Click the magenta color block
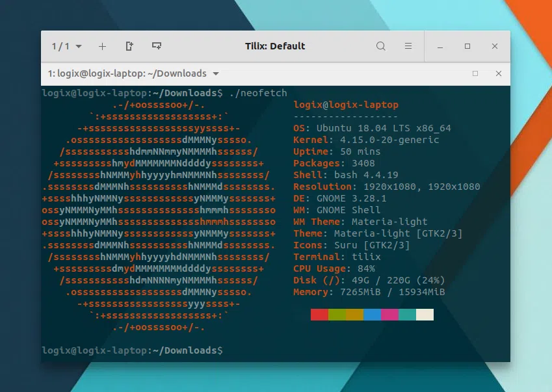The height and width of the screenshot is (392, 552). coord(389,315)
